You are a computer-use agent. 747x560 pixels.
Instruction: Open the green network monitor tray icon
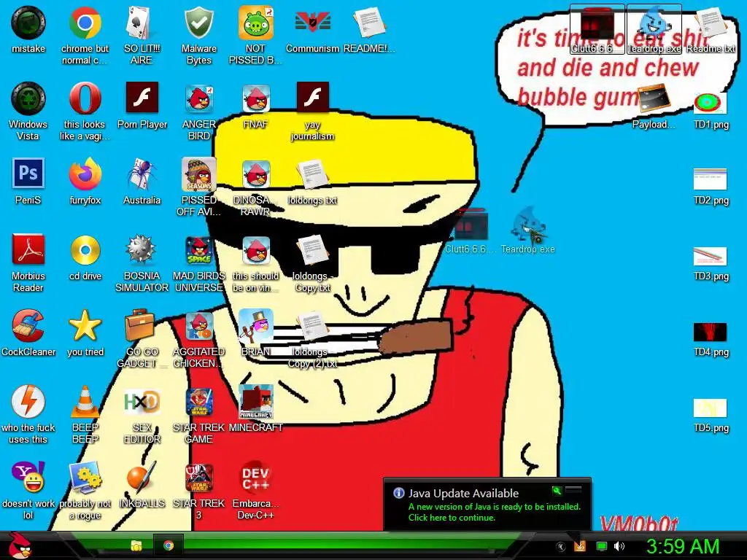tap(602, 546)
